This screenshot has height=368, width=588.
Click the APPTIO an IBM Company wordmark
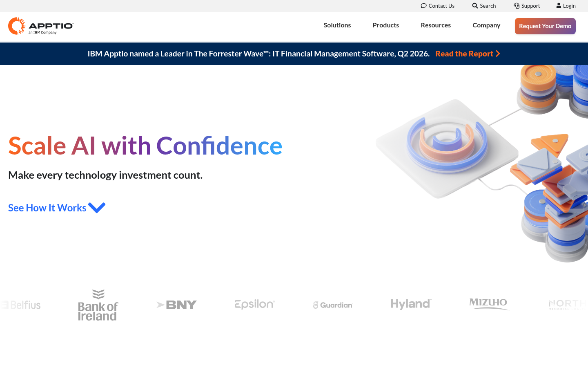coord(51,28)
